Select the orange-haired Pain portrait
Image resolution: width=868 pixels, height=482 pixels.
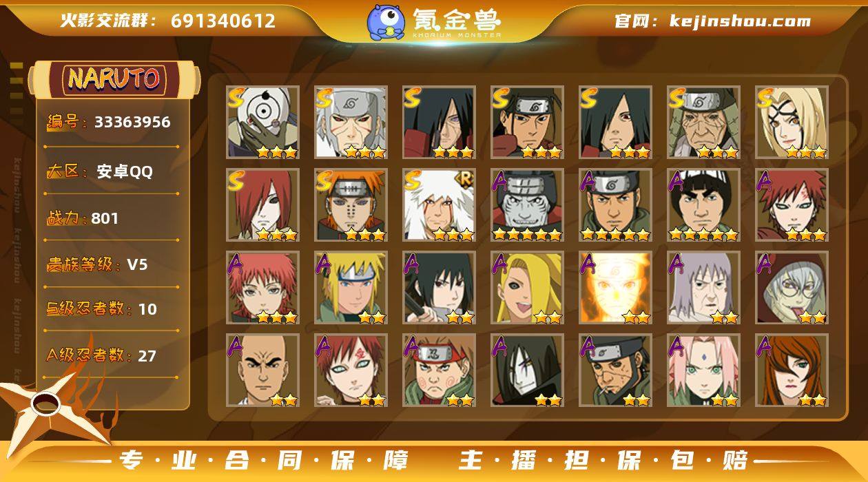point(351,205)
